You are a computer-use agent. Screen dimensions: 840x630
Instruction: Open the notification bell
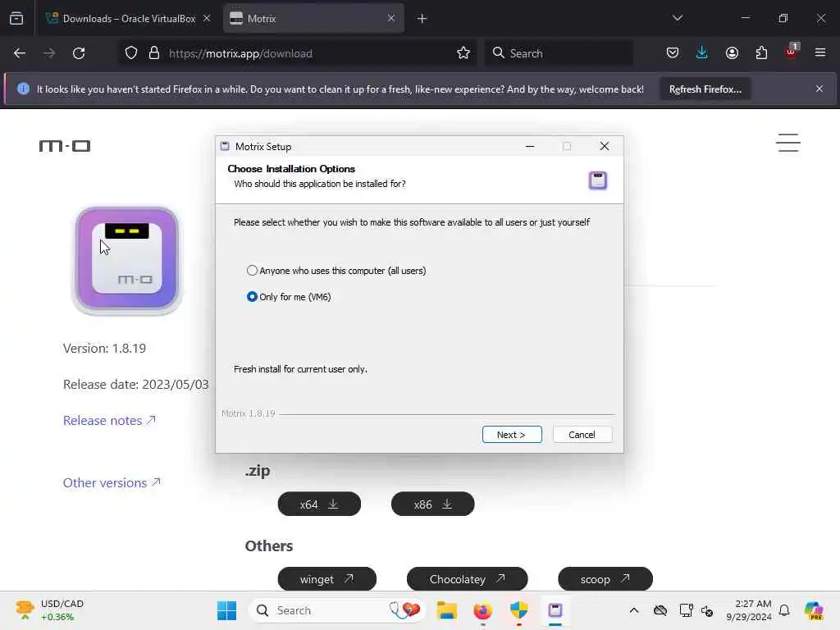784,610
